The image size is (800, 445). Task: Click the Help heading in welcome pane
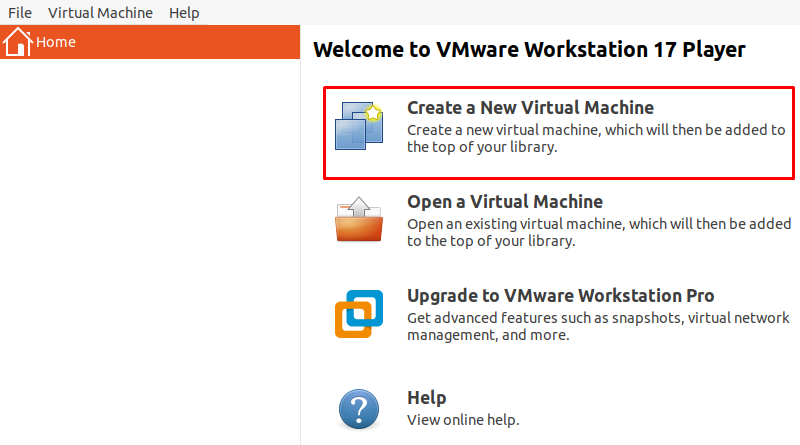click(427, 398)
